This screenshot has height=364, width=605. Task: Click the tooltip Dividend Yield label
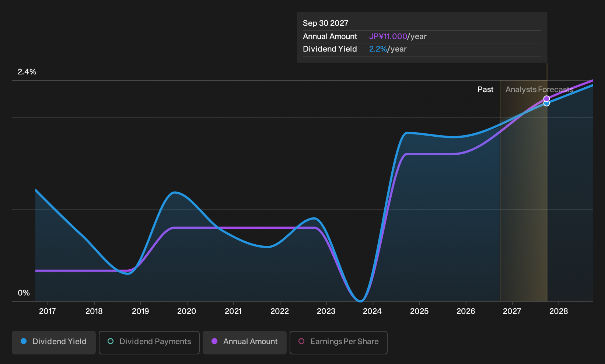point(330,49)
